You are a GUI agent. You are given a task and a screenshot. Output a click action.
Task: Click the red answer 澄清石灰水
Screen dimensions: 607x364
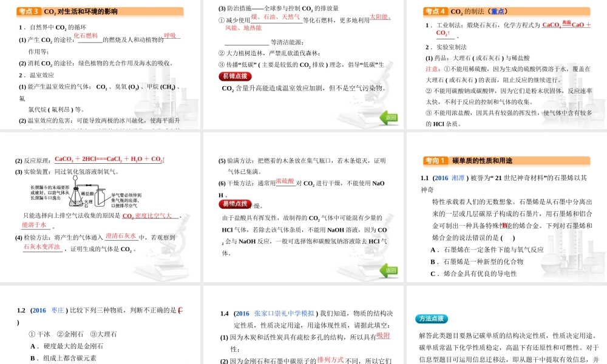(x=121, y=236)
